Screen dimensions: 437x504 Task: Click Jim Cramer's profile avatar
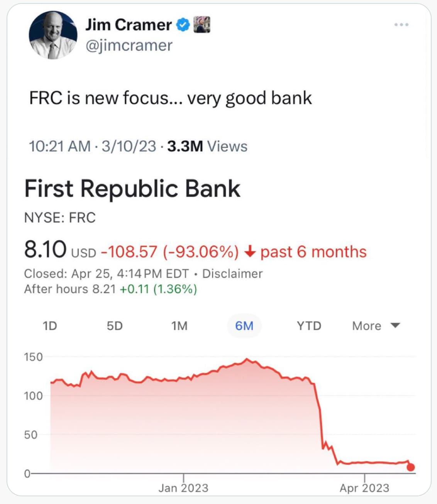53,35
